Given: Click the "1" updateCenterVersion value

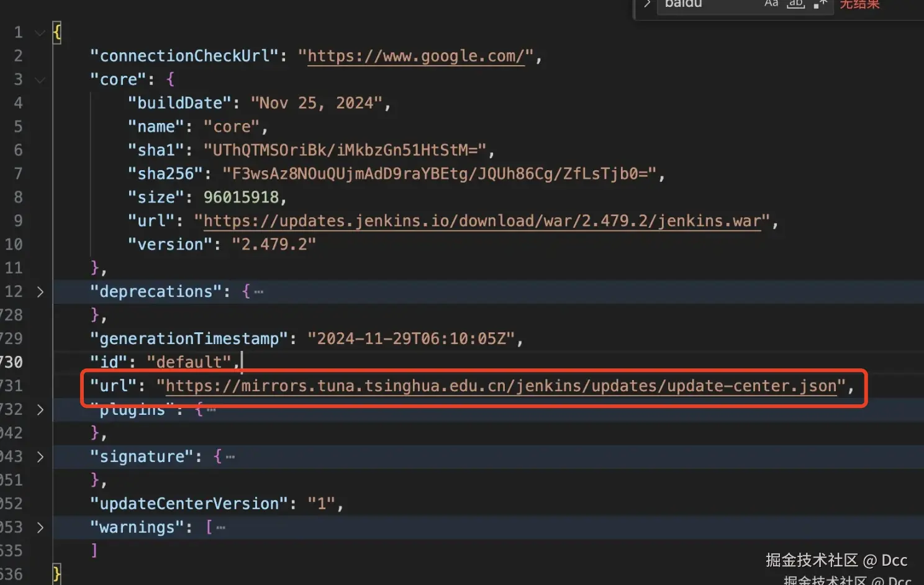Looking at the screenshot, I should [x=322, y=504].
